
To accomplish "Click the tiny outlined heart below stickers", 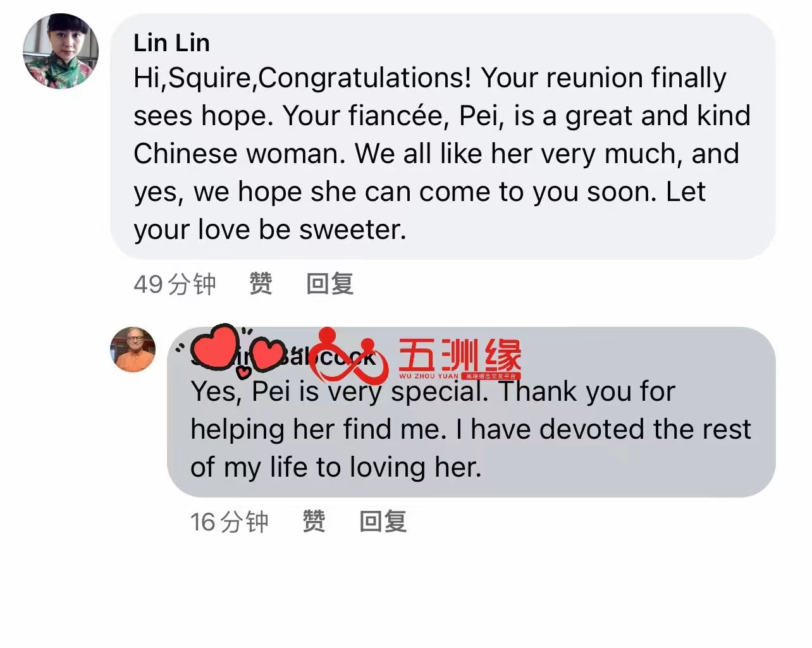I will coord(243,373).
